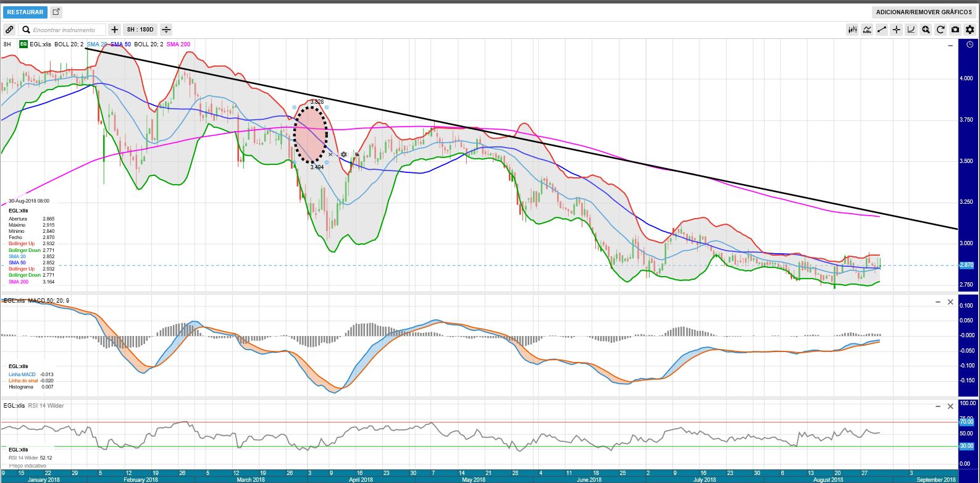Click the June 2018 label on time axis
This screenshot has height=483, width=980.
(590, 479)
